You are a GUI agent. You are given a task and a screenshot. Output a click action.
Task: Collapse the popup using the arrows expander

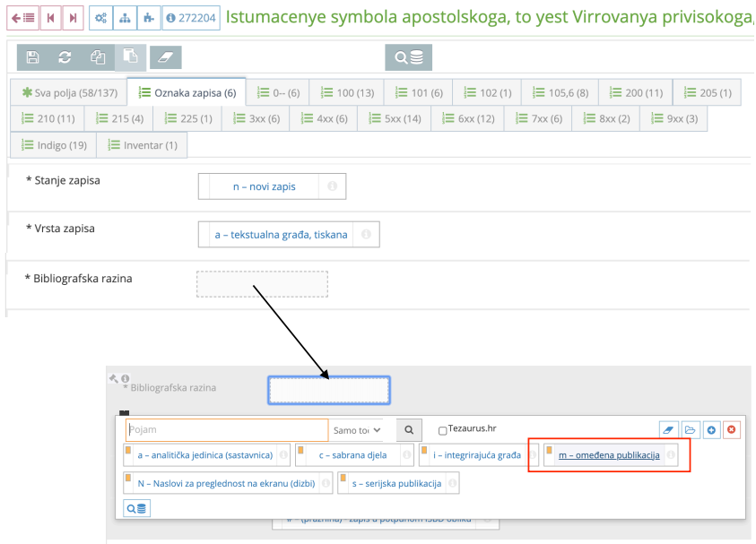(112, 377)
